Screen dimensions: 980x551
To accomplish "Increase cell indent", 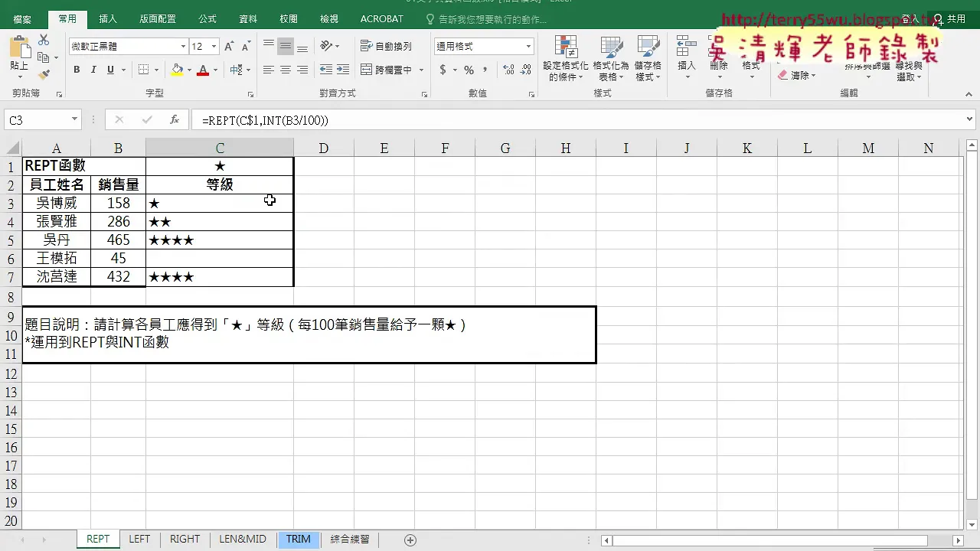I will tap(344, 70).
